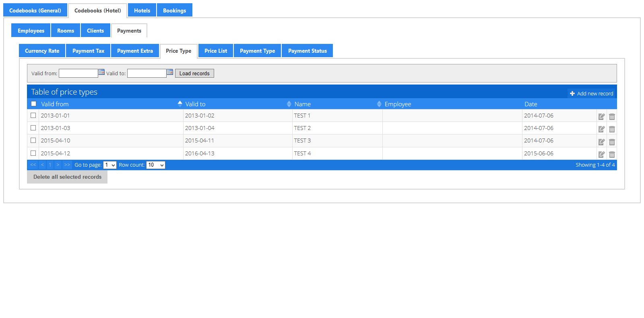Edit the TEST 1 record

click(601, 117)
